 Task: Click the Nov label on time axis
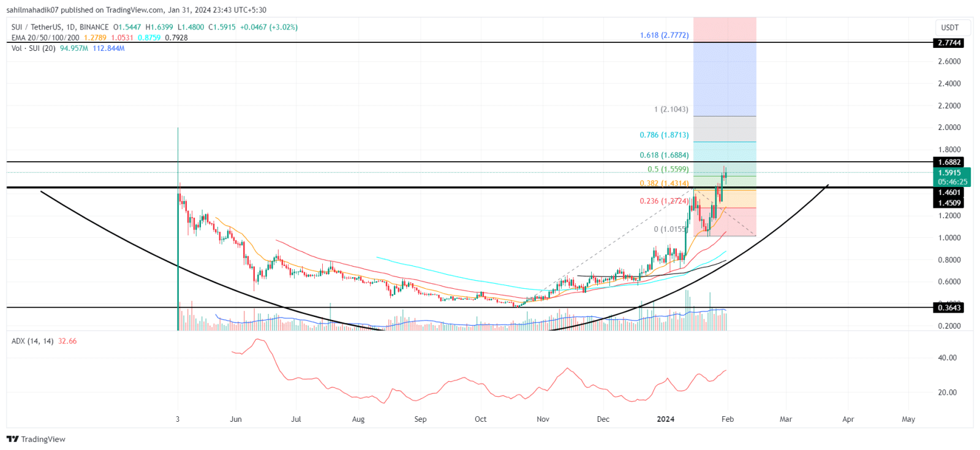point(543,419)
